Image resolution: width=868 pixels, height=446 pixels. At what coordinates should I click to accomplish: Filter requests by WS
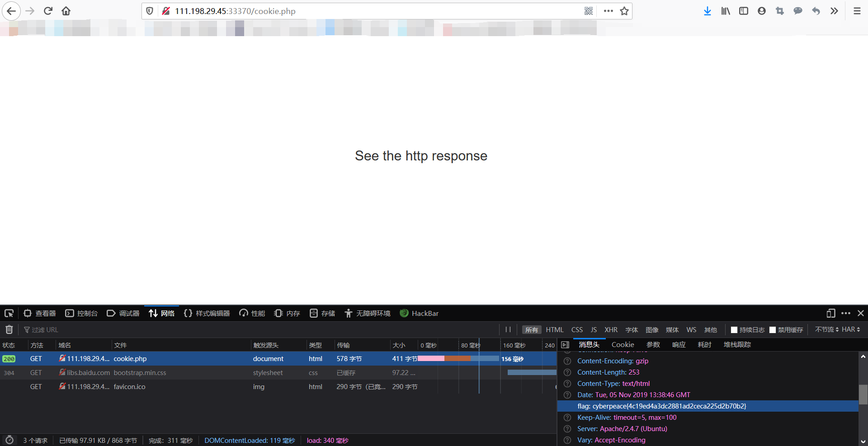click(x=691, y=330)
